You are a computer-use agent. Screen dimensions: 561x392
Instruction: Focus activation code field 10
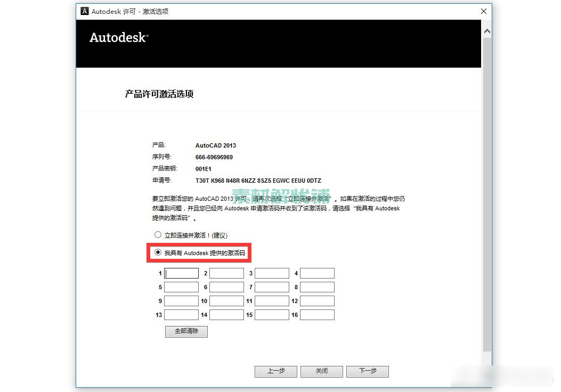pos(226,301)
